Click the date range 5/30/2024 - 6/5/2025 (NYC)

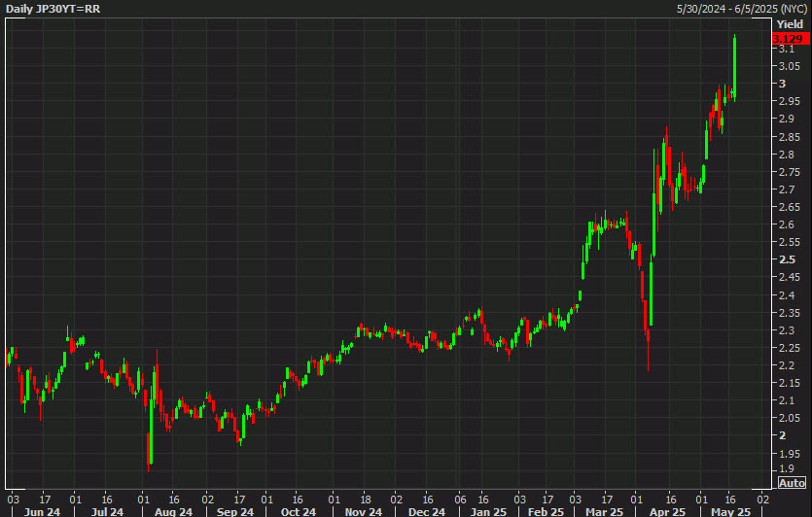coord(742,9)
